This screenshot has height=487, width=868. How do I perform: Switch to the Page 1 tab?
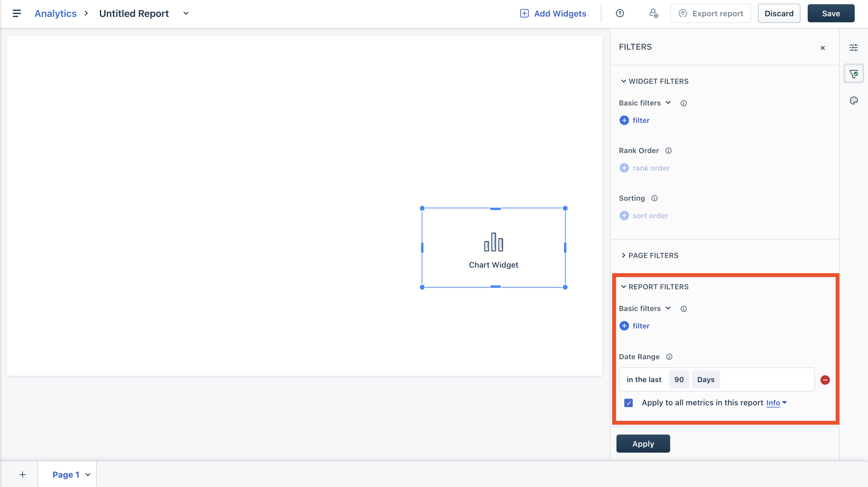coord(66,475)
